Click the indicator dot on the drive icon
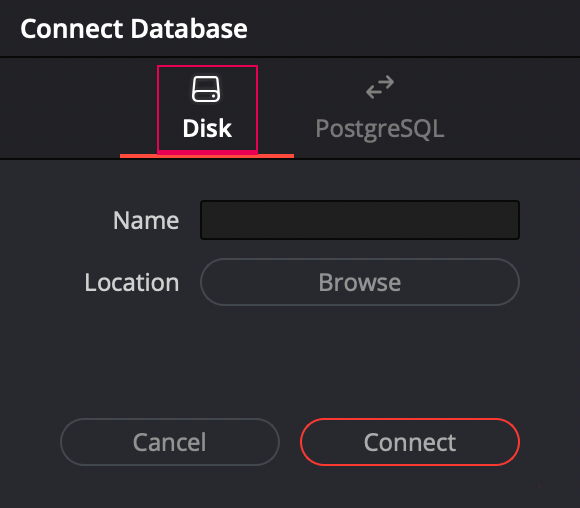Viewport: 580px width, 508px height. coord(213,96)
